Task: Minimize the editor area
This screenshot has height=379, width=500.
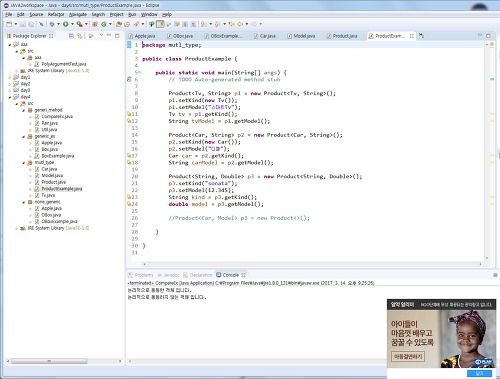Action: click(x=480, y=35)
